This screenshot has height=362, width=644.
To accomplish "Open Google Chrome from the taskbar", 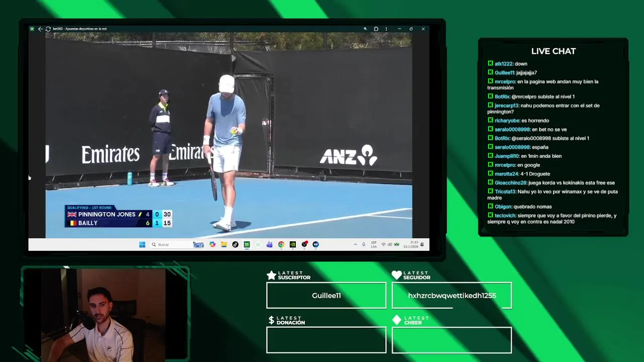I will pyautogui.click(x=281, y=244).
